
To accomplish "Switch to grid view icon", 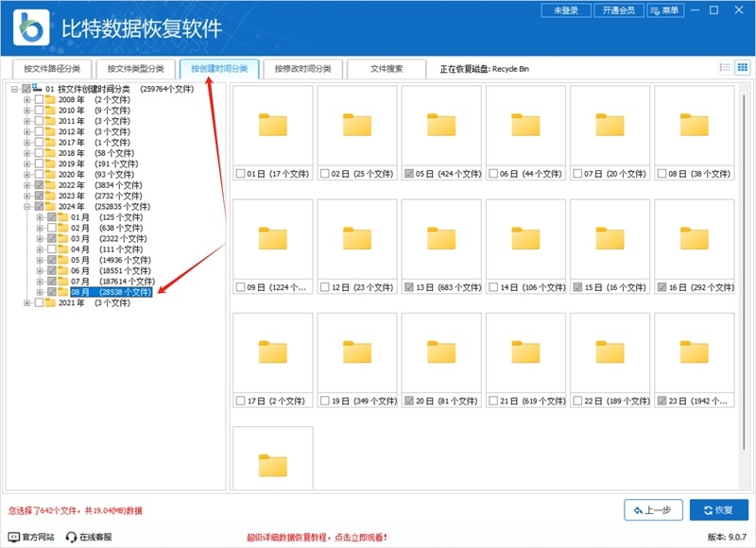I will tap(745, 67).
